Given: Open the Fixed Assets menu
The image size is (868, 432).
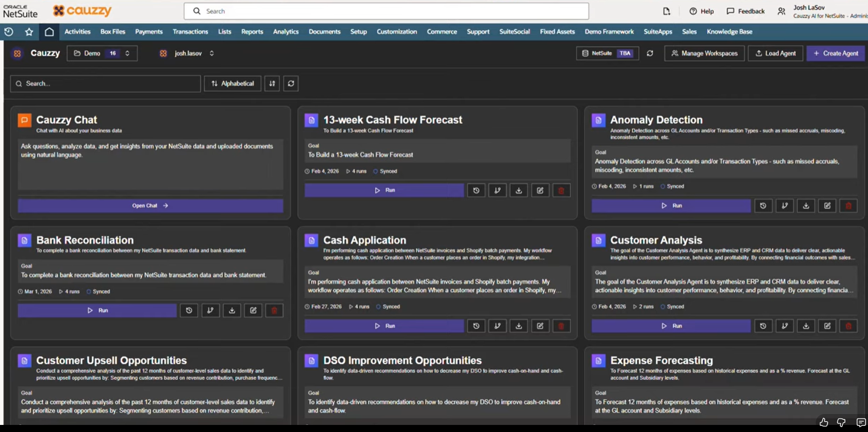Looking at the screenshot, I should coord(557,32).
